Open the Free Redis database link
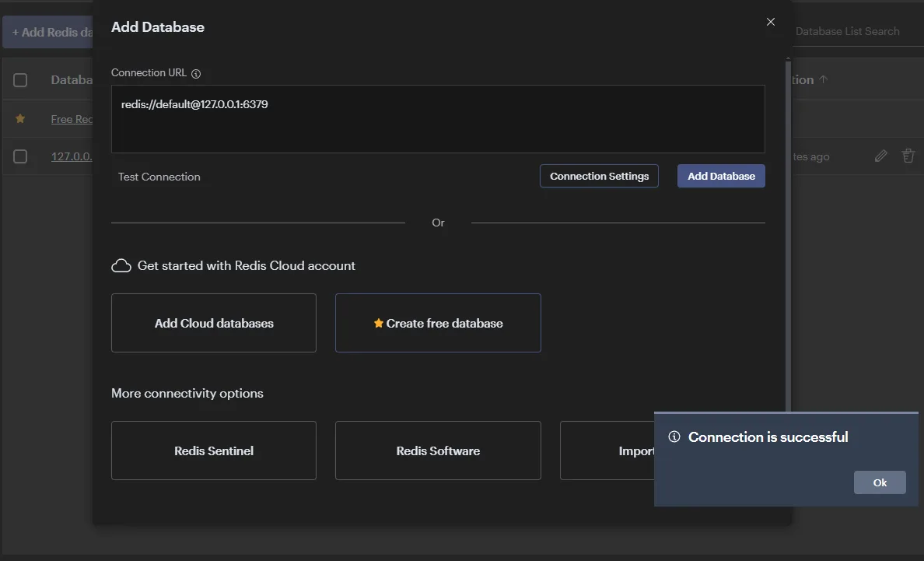Screen dimensions: 924x561 (x=72, y=119)
